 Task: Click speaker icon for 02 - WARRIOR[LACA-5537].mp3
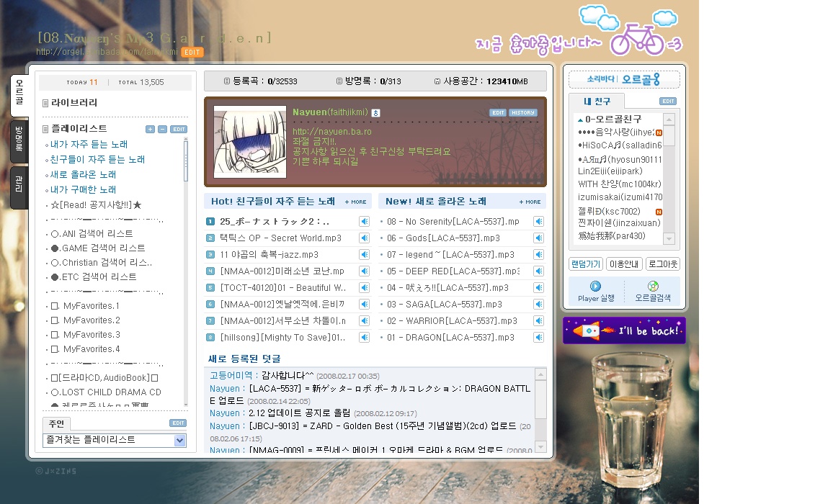(539, 321)
